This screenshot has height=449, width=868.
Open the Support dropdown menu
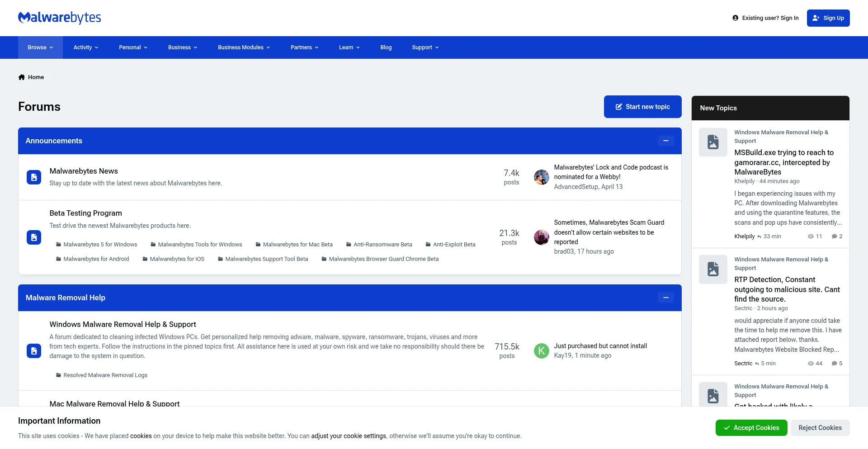(425, 47)
